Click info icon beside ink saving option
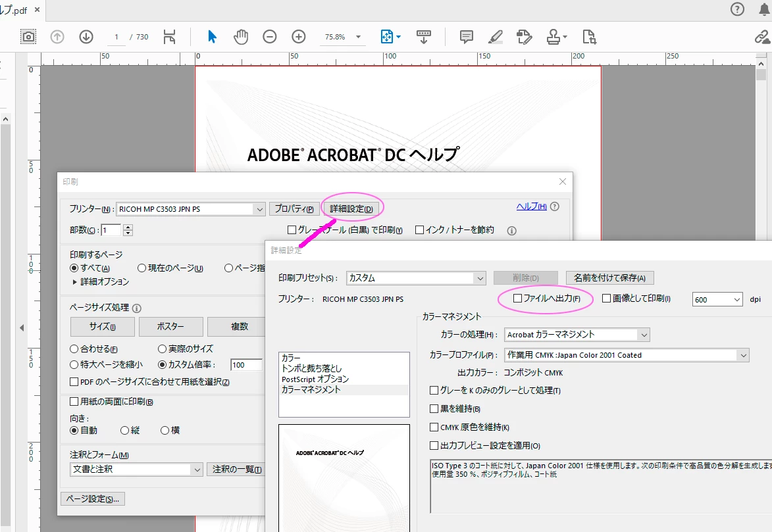This screenshot has height=532, width=772. tap(511, 231)
